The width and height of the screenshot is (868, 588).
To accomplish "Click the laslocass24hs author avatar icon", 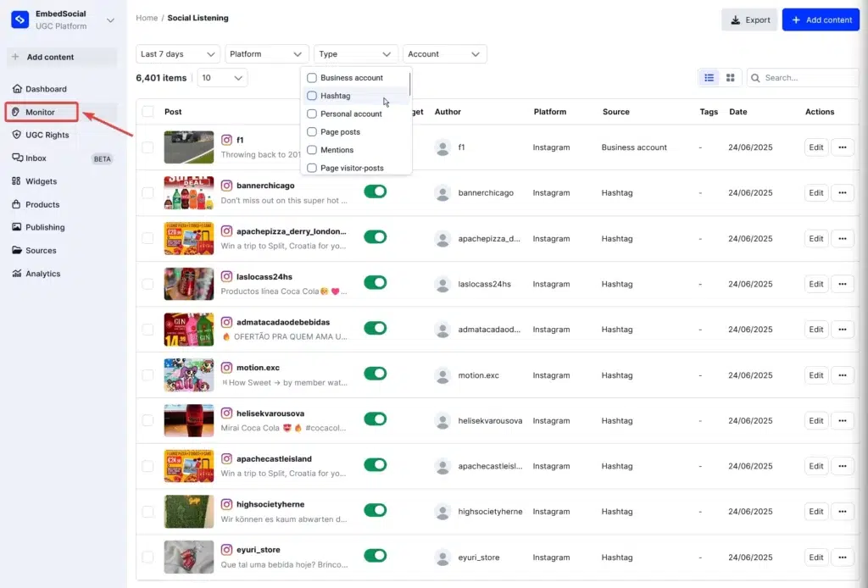I will pos(442,284).
